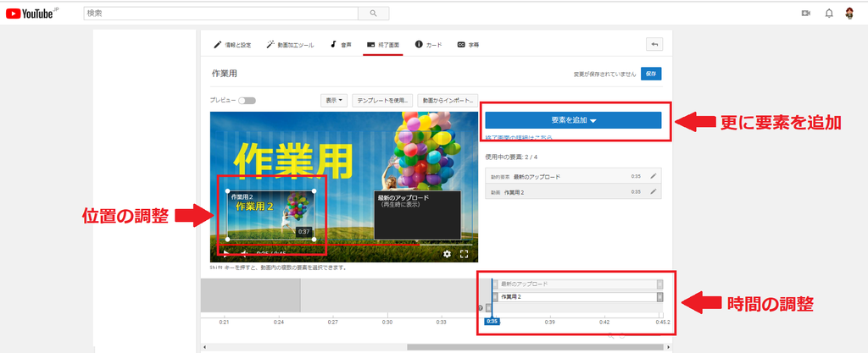Select the 終了画面 tab

[383, 45]
